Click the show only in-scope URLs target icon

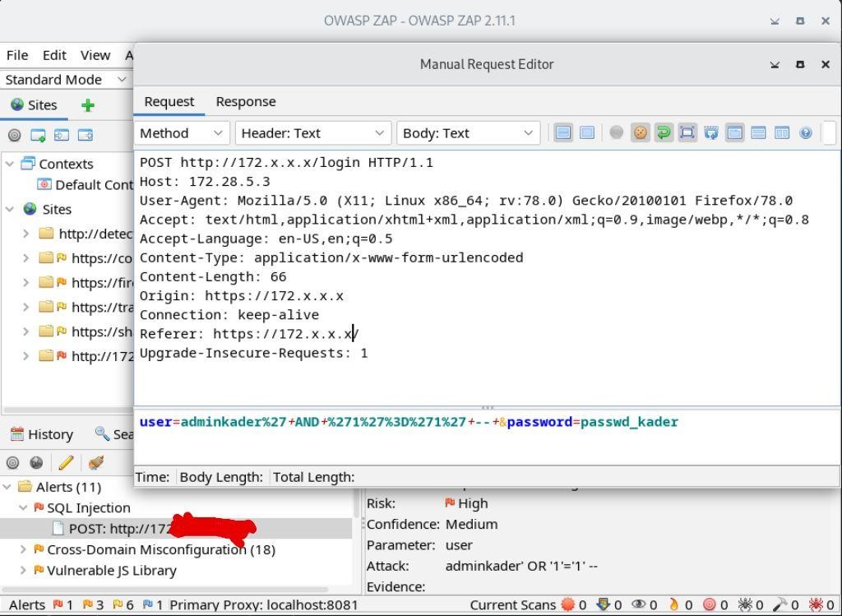tap(15, 135)
